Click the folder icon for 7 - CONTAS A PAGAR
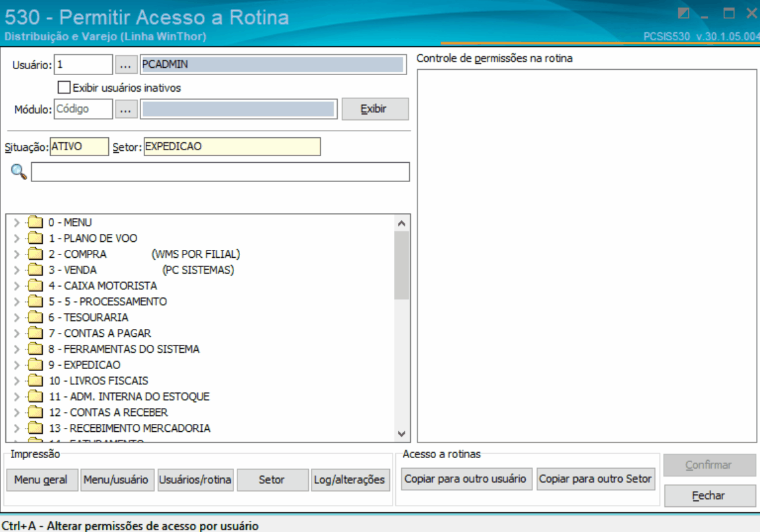 click(x=35, y=333)
